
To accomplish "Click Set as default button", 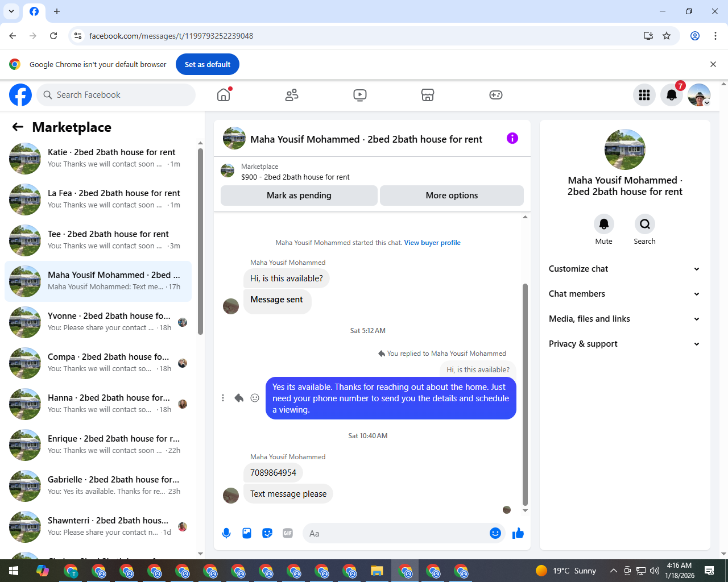I will pos(208,64).
